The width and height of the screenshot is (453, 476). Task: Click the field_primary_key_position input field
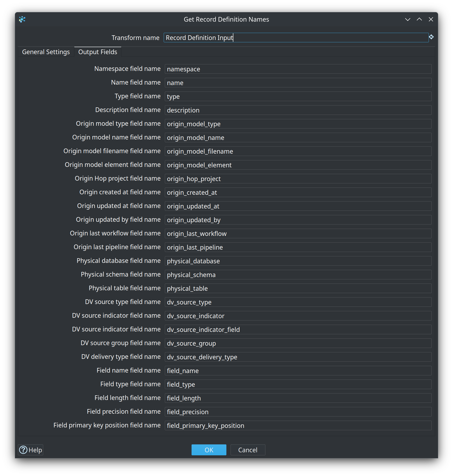(x=298, y=426)
